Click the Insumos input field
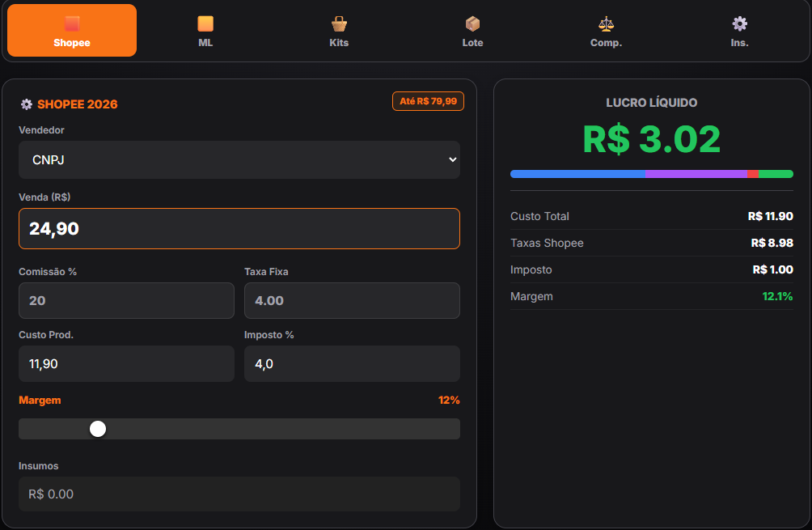 (239, 494)
